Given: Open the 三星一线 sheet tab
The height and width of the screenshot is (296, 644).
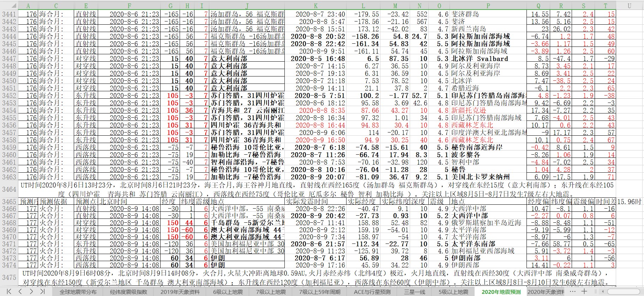Looking at the screenshot, I should [x=414, y=292].
